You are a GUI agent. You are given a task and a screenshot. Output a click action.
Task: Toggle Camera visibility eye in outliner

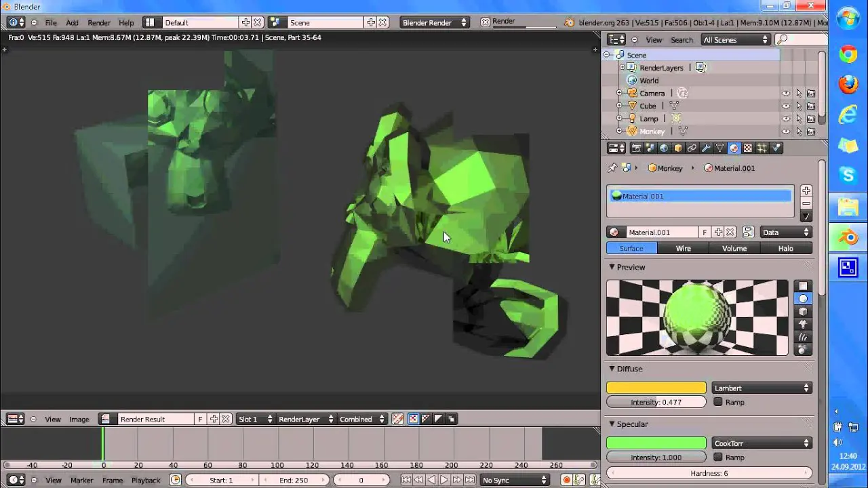coord(786,94)
